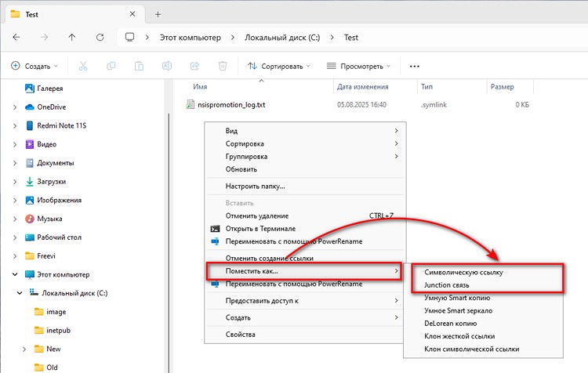
Task: Expand the OneDrive tree node
Action: click(15, 107)
